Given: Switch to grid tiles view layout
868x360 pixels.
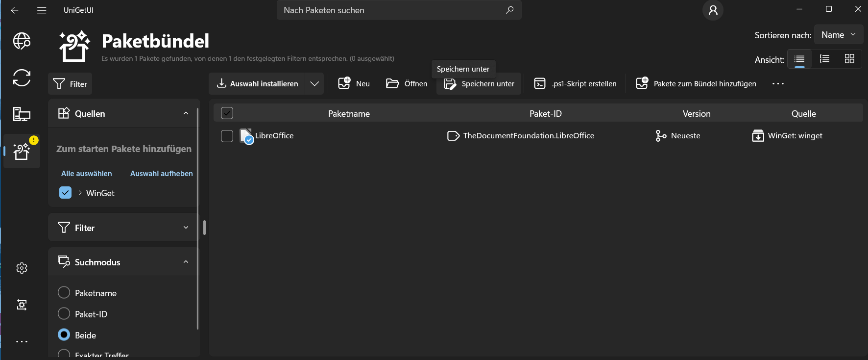Looking at the screenshot, I should pos(849,59).
